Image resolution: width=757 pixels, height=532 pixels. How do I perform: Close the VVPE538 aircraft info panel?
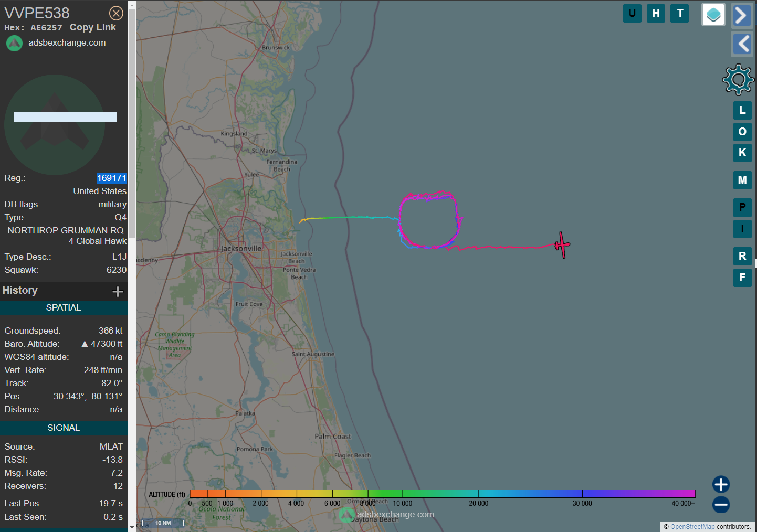[x=116, y=13]
